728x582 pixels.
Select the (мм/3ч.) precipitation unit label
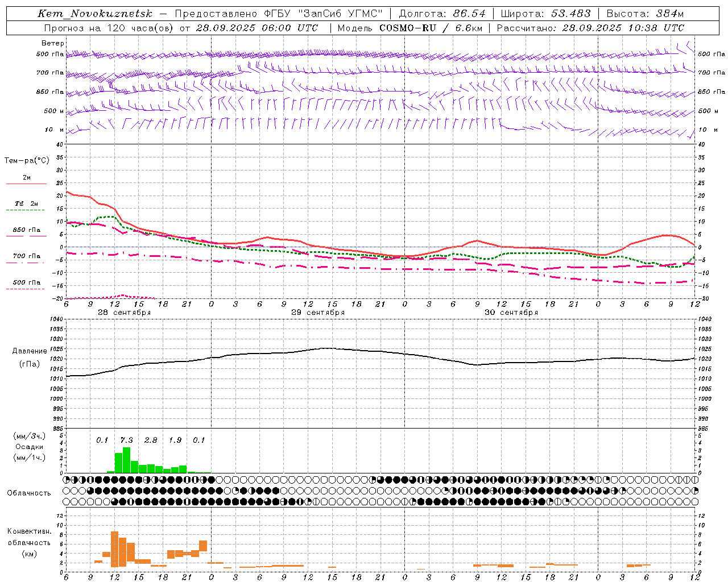29,436
